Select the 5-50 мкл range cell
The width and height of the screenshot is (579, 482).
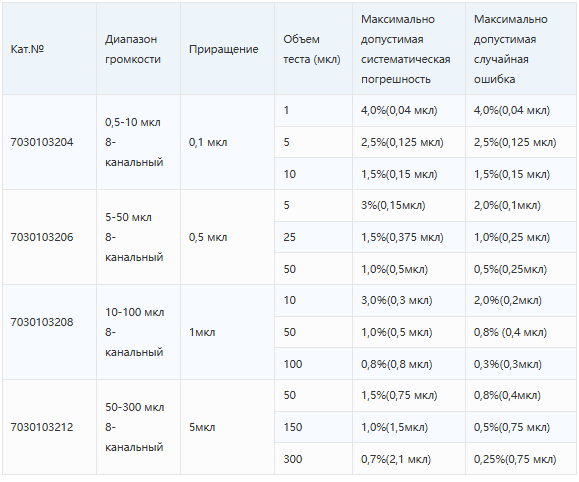138,237
